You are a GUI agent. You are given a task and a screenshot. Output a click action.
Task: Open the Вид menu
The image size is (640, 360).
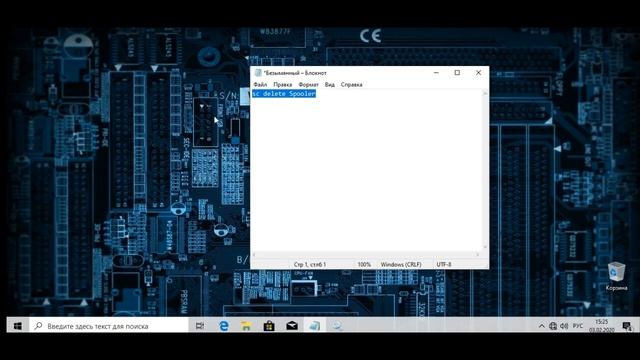(x=330, y=84)
